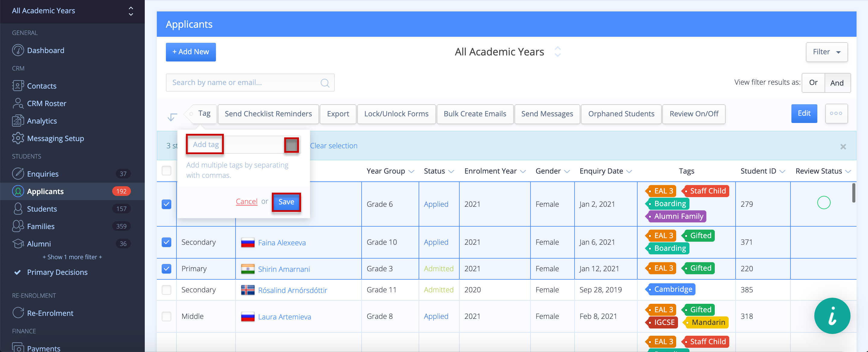This screenshot has height=352, width=868.
Task: Toggle the select-all header checkbox
Action: [166, 171]
